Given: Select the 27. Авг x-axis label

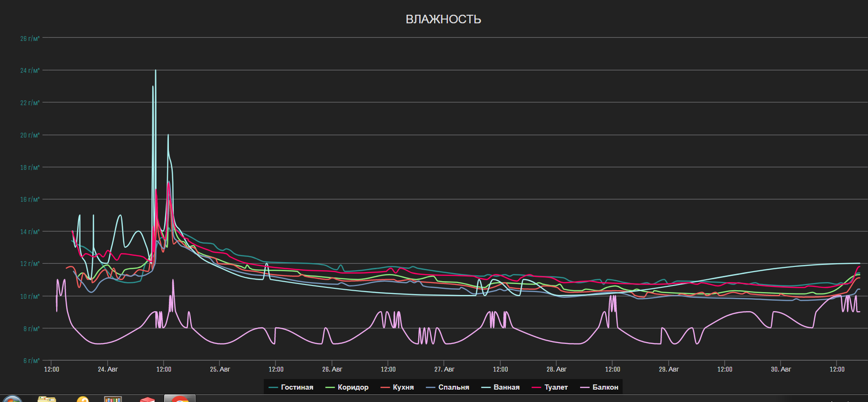Looking at the screenshot, I should 444,369.
